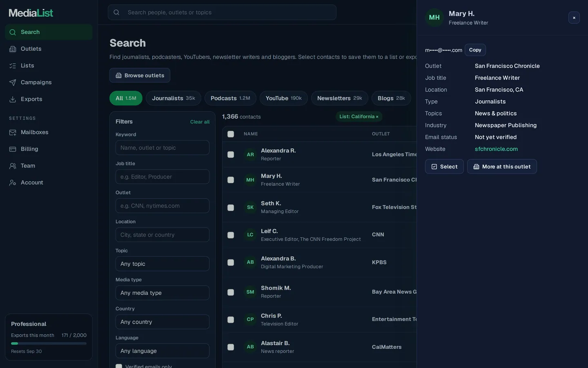Image resolution: width=588 pixels, height=368 pixels.
Task: Switch to the YouTube tab
Action: 284,98
